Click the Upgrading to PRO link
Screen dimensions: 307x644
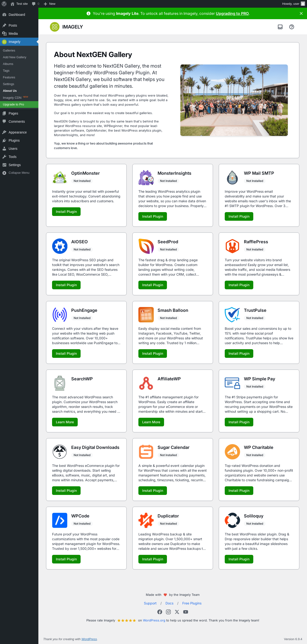[x=232, y=13]
